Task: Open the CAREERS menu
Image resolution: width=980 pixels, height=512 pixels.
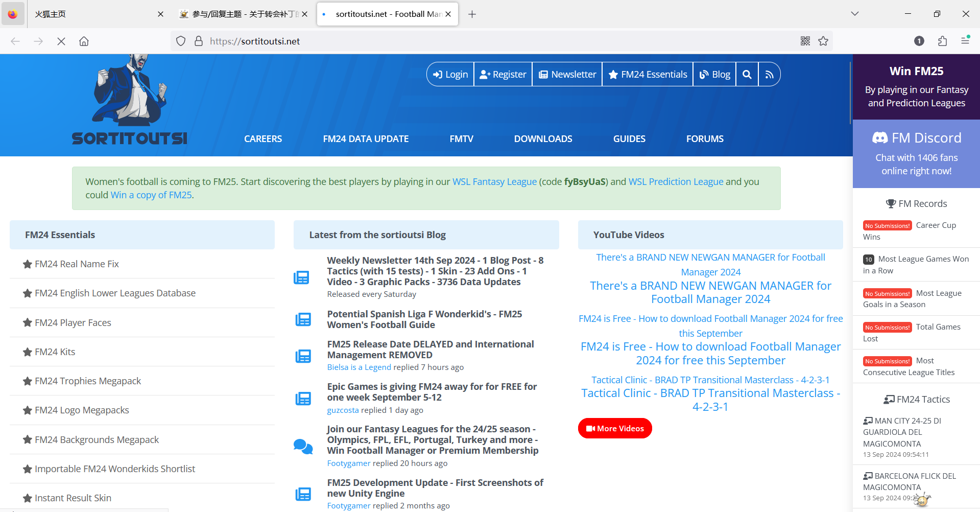Action: 263,139
